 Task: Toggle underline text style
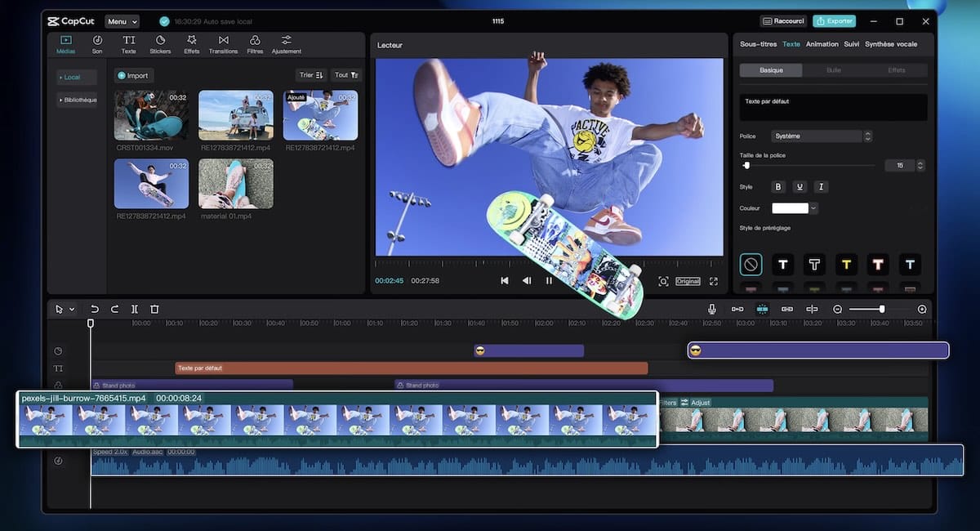coord(800,187)
